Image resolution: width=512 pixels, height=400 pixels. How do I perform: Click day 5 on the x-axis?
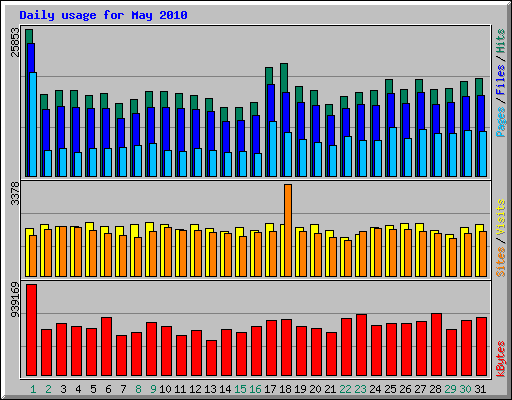point(93,389)
